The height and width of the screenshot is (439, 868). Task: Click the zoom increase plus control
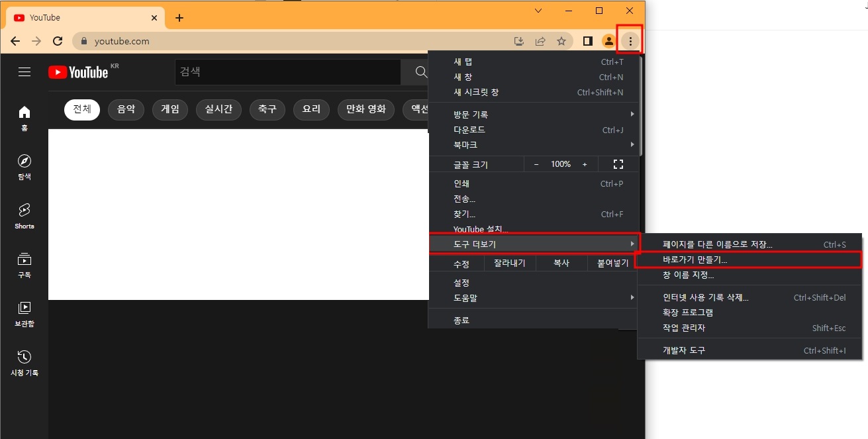[585, 164]
